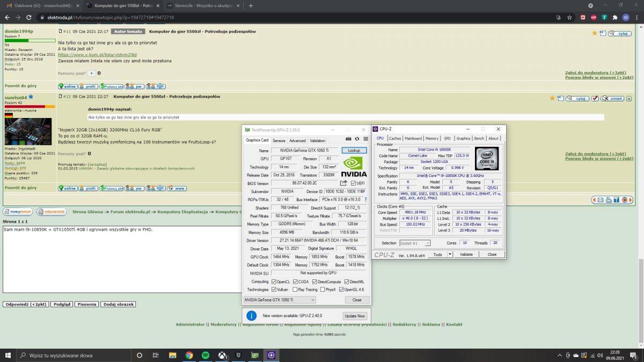Click the X delete icon in post #12
This screenshot has height=362, width=644.
630,98
